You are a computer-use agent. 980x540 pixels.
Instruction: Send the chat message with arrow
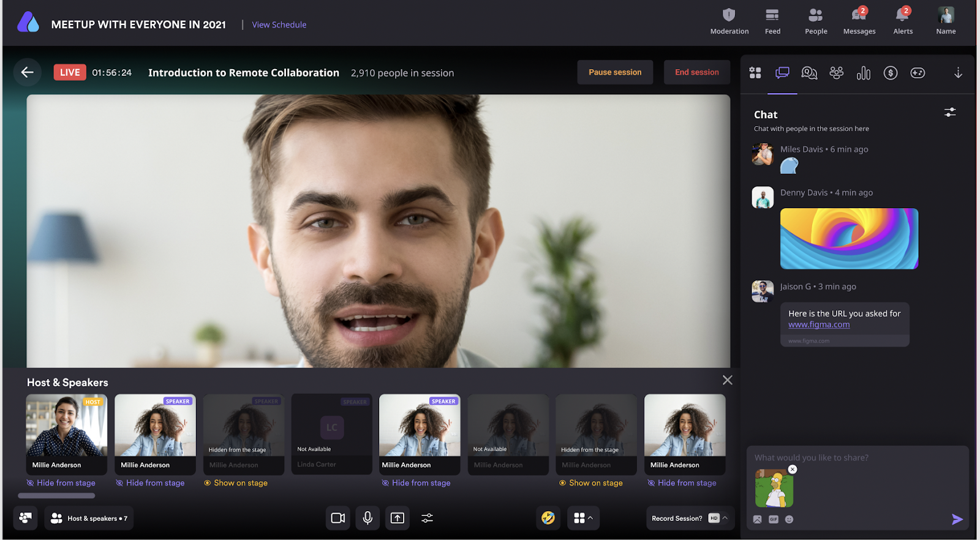[x=957, y=519]
